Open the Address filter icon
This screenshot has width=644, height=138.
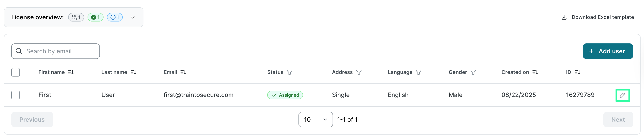click(x=359, y=72)
